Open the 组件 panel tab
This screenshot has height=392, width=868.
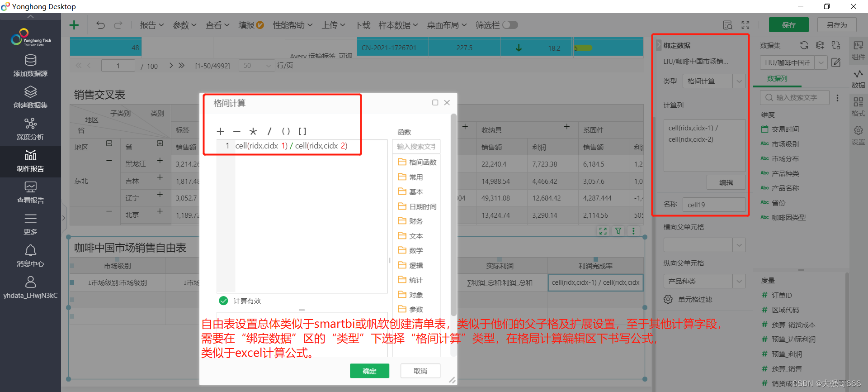click(858, 50)
